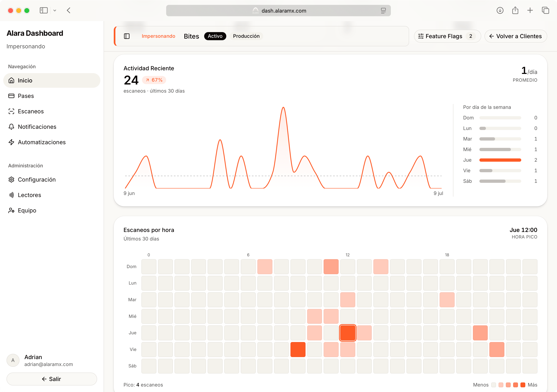Click the darkest orange legend swatch
The image size is (557, 392).
point(523,385)
